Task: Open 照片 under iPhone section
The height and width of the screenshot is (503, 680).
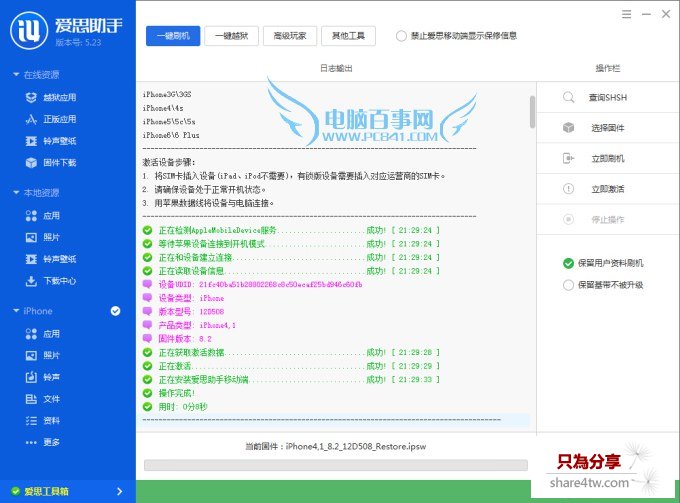Action: (x=43, y=356)
